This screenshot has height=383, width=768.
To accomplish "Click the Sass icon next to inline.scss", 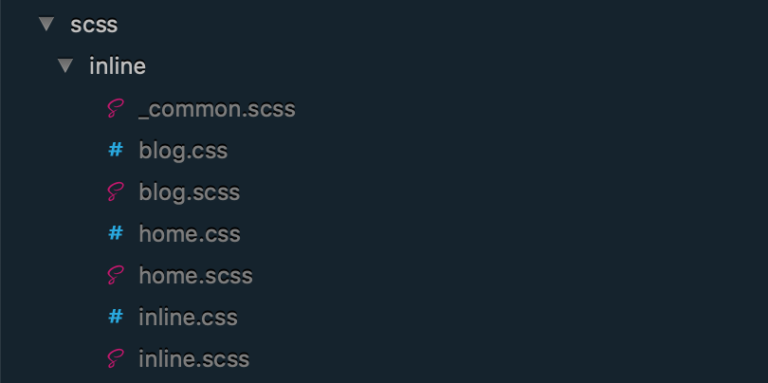I will (116, 359).
